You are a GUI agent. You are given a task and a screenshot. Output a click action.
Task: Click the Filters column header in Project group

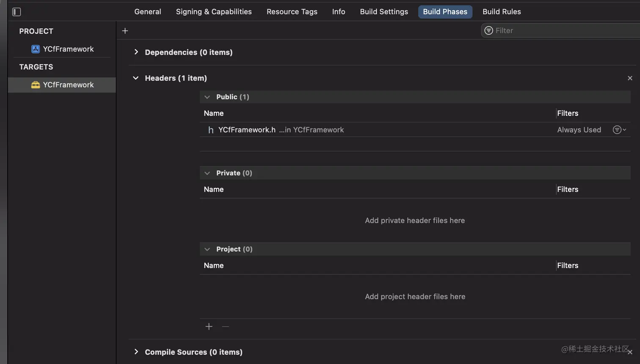[568, 266]
